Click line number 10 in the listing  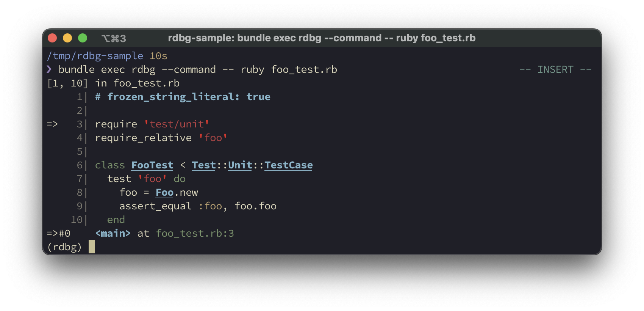(x=77, y=220)
